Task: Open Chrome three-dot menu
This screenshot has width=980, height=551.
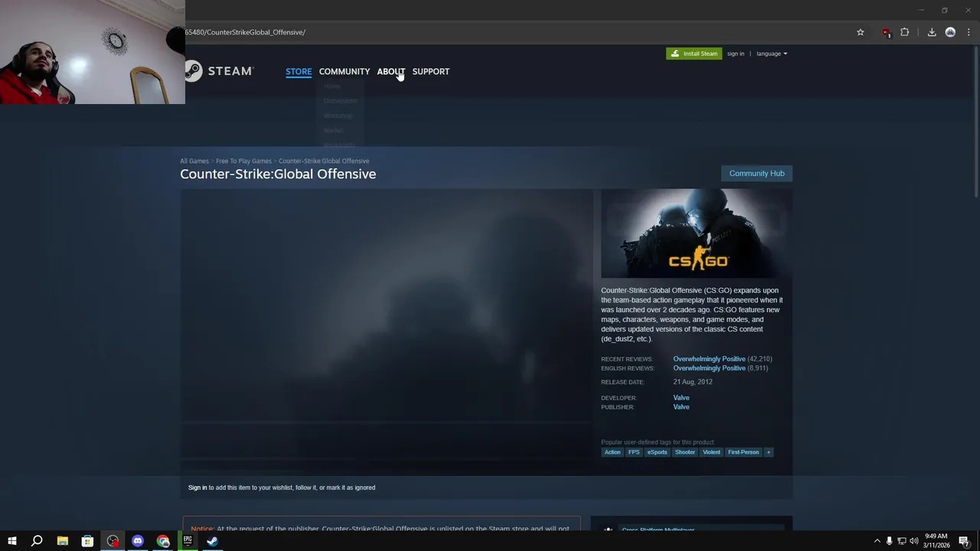Action: (x=969, y=32)
